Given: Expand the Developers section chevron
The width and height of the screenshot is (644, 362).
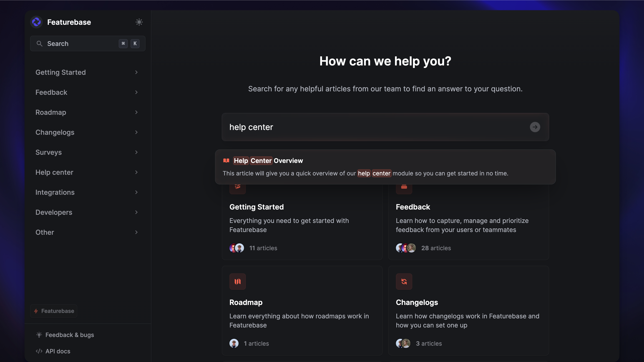Looking at the screenshot, I should click(x=136, y=212).
